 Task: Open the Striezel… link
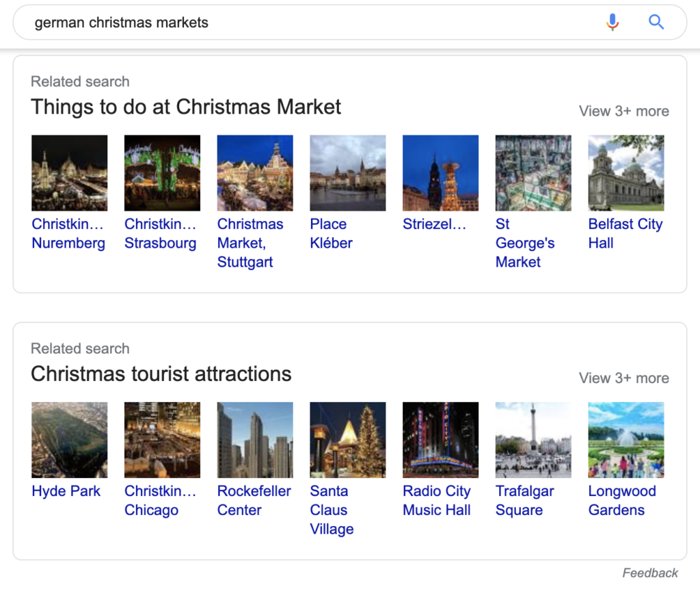[434, 224]
